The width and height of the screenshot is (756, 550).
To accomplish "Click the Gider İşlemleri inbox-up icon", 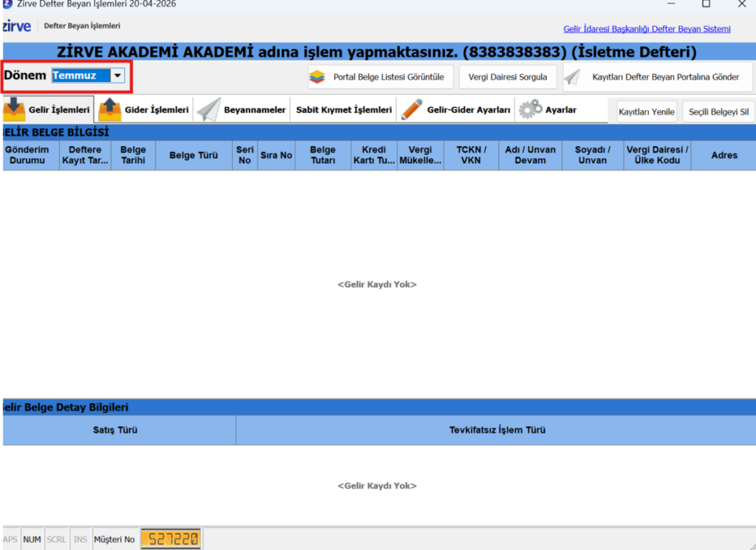I will (110, 109).
